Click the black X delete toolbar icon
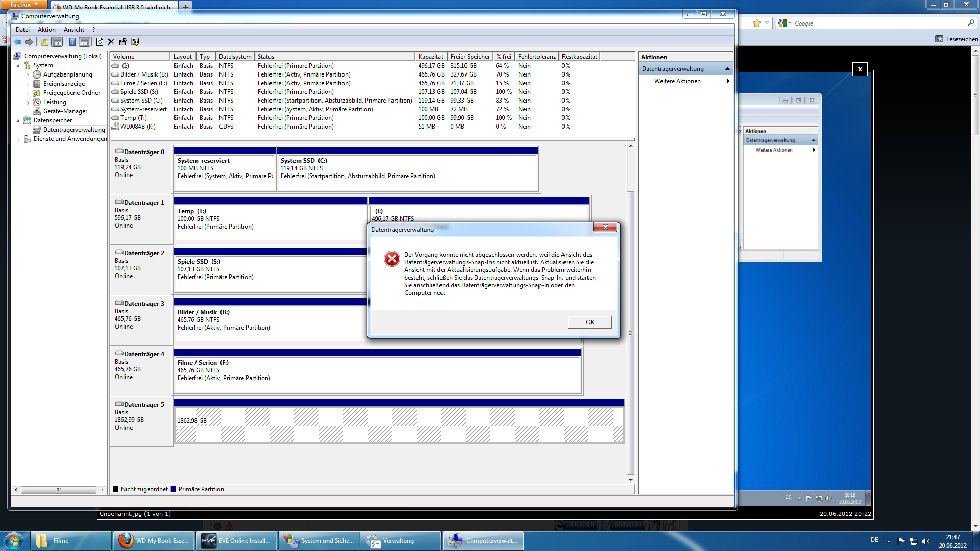 pyautogui.click(x=111, y=42)
